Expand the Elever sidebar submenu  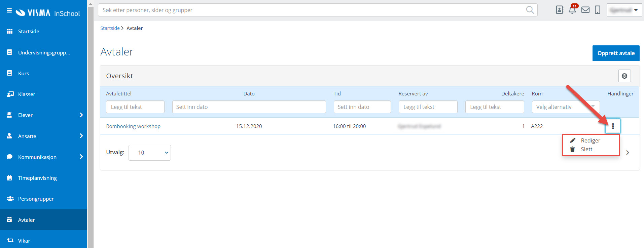(x=81, y=115)
